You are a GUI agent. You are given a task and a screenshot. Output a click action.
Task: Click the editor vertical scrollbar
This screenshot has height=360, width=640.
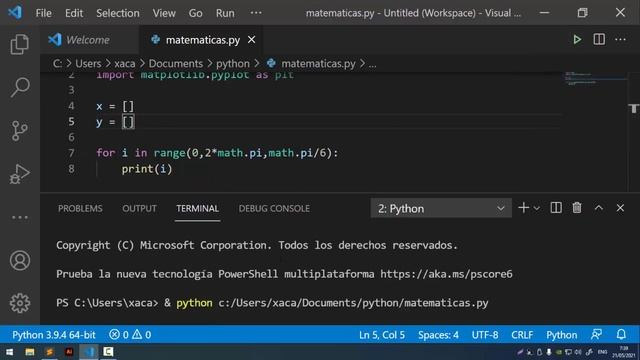[x=633, y=131]
